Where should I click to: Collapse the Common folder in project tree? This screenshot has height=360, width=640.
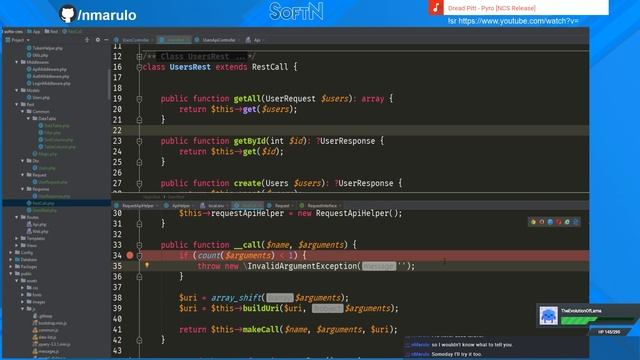(23, 111)
